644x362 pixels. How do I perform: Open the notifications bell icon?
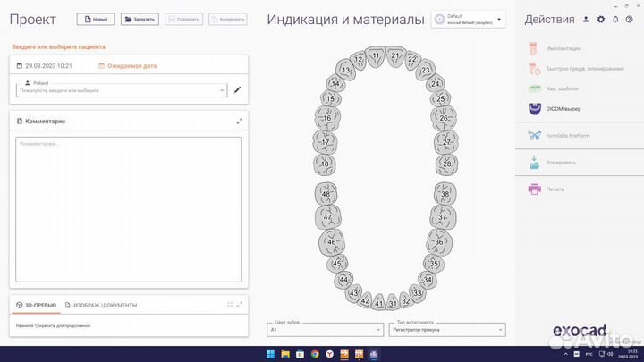(x=615, y=20)
